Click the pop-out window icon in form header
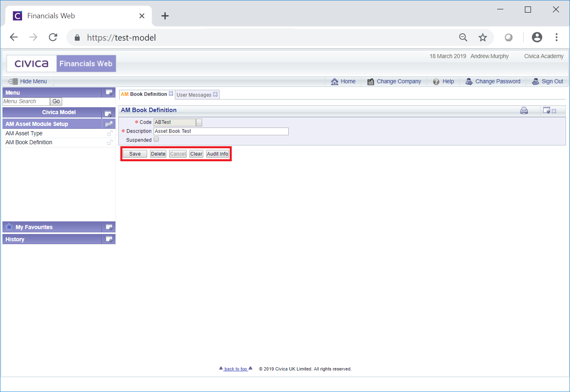The image size is (570, 392). point(546,110)
